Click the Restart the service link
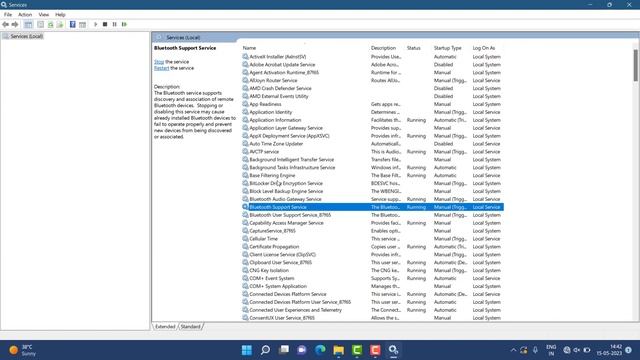The height and width of the screenshot is (360, 640). coord(161,68)
